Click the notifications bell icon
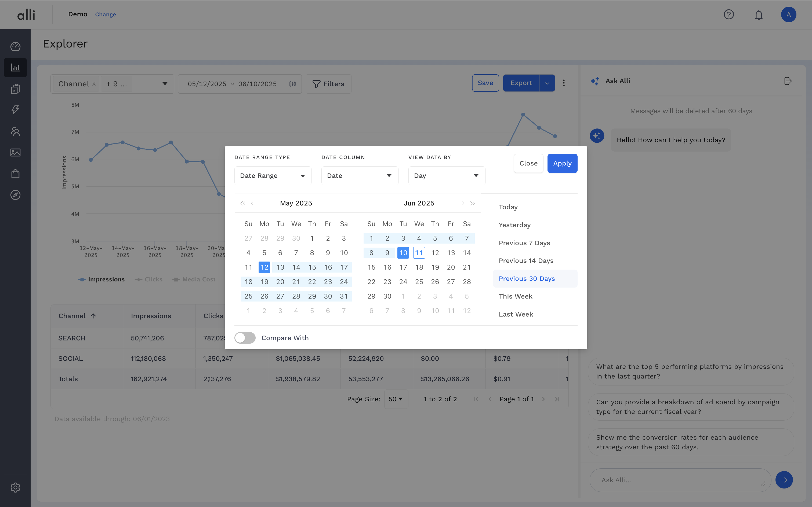The image size is (812, 507). pos(759,15)
